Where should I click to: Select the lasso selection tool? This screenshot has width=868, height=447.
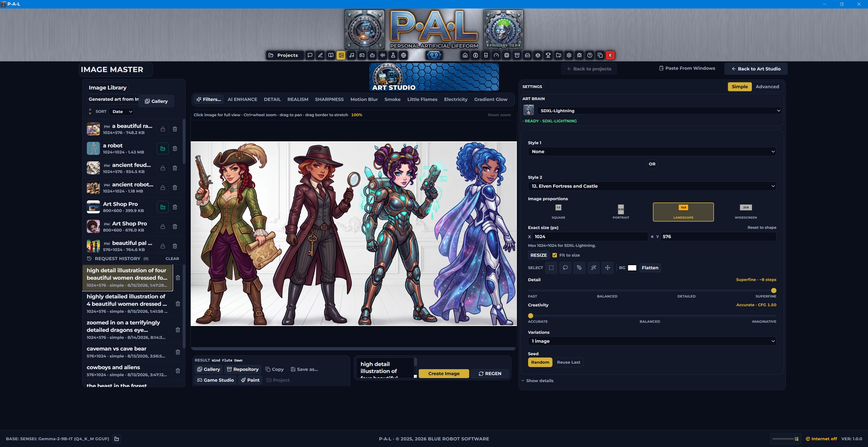coord(565,268)
